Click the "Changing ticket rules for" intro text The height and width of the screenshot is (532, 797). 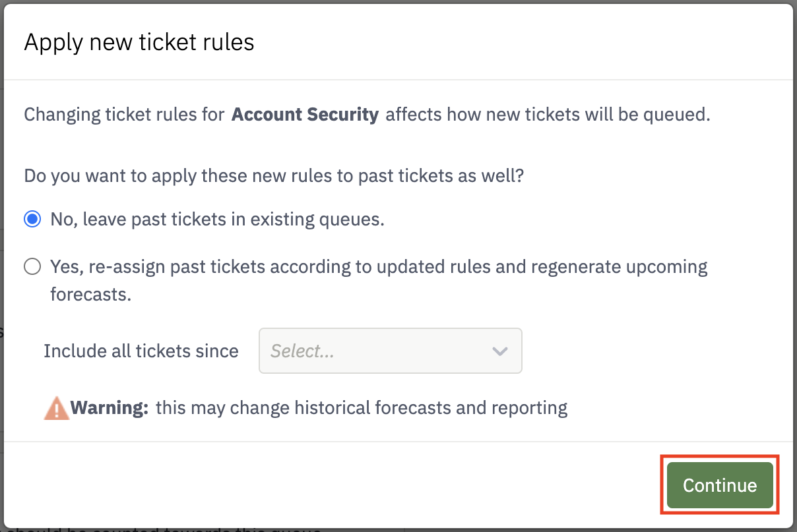[x=125, y=115]
